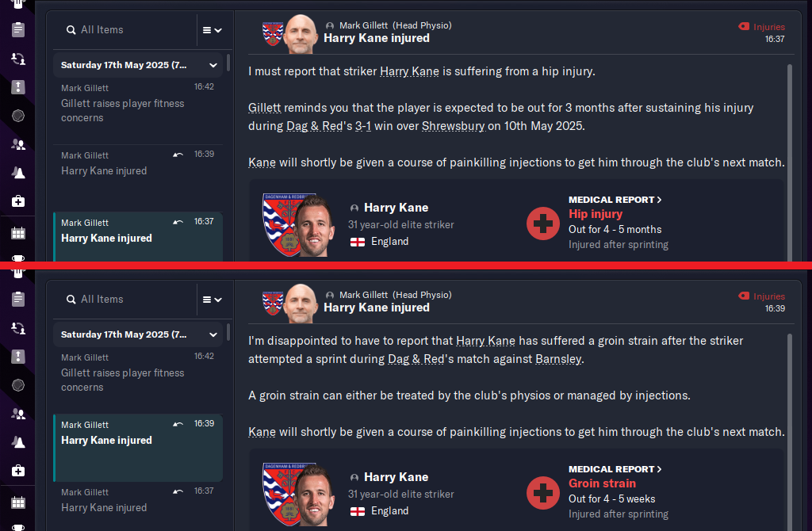Viewport: 812px width, 531px height.
Task: Expand MEDICAL REPORT above Hip injury
Action: click(x=615, y=200)
